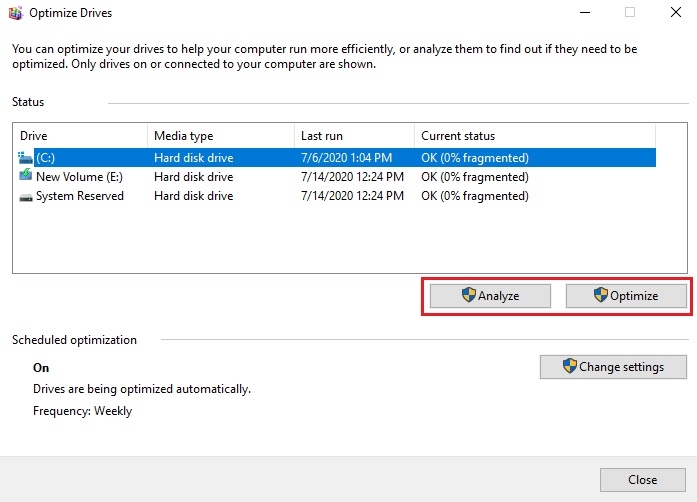
Task: Select the System Reserved drive icon
Action: [x=26, y=197]
